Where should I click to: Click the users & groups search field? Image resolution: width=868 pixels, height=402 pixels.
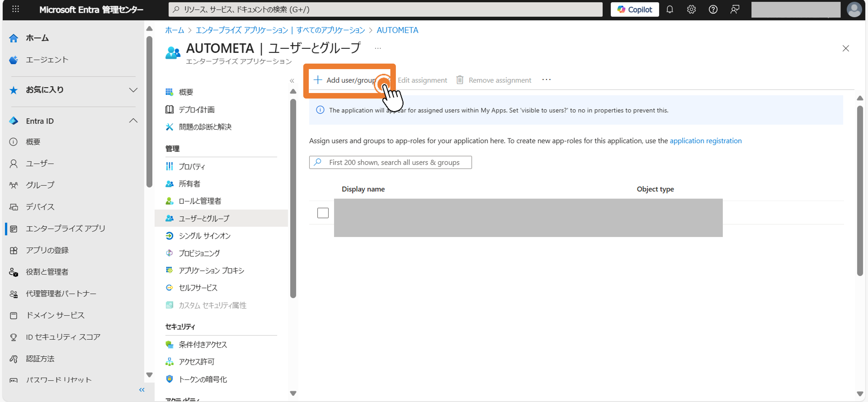click(x=390, y=163)
